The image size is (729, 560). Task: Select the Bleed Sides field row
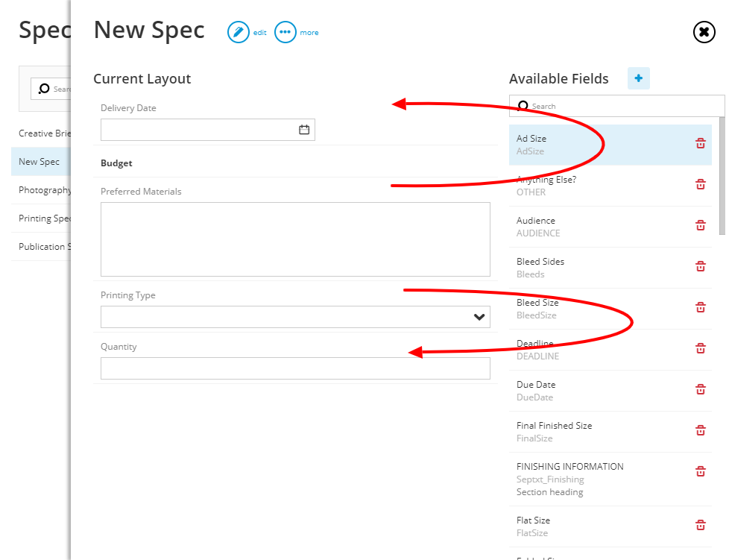(x=610, y=268)
